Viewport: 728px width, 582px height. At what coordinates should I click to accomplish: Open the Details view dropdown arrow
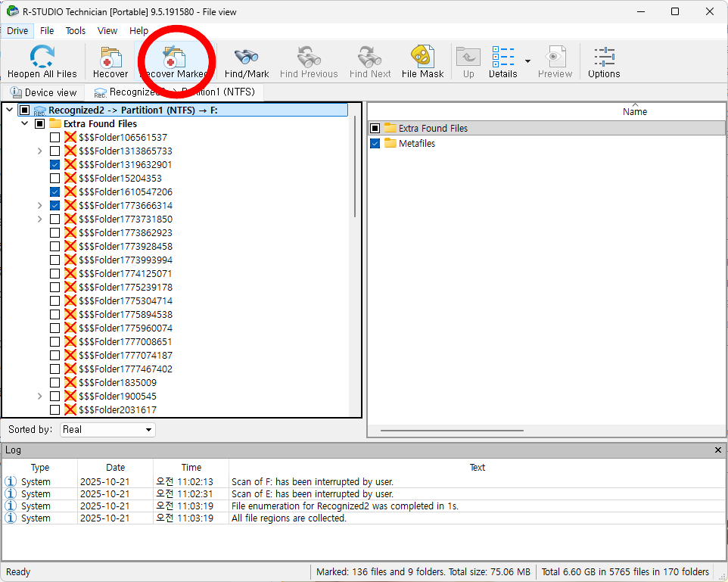pos(527,62)
